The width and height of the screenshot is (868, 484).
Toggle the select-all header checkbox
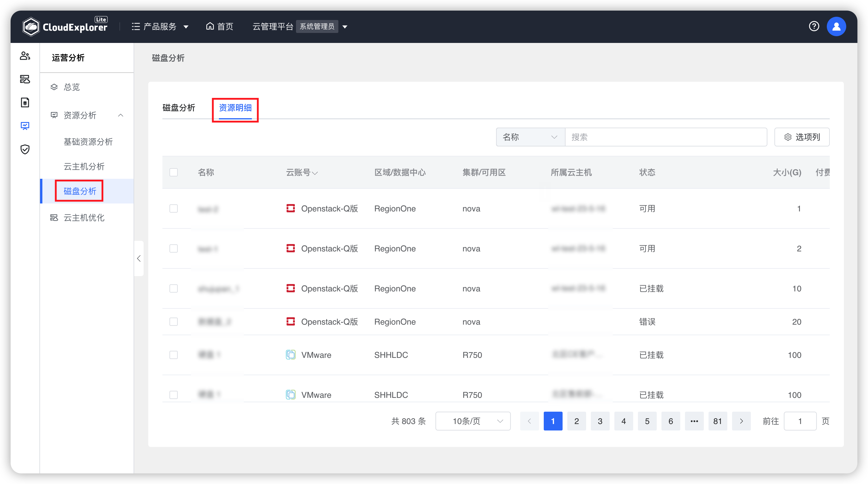174,172
